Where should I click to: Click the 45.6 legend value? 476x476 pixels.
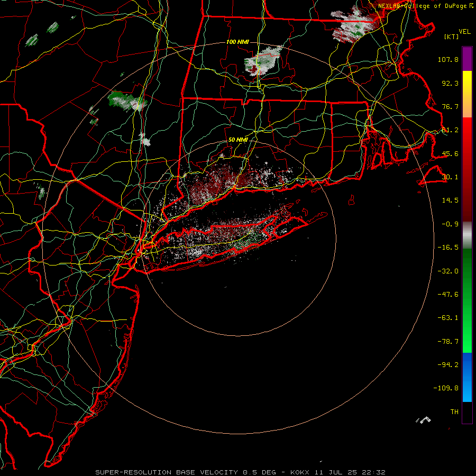pos(450,153)
